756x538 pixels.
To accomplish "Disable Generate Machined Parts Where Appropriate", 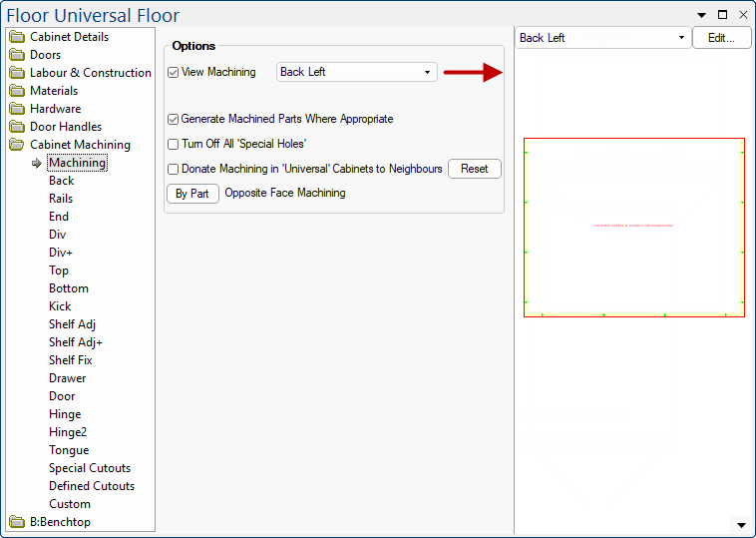I will coord(174,119).
